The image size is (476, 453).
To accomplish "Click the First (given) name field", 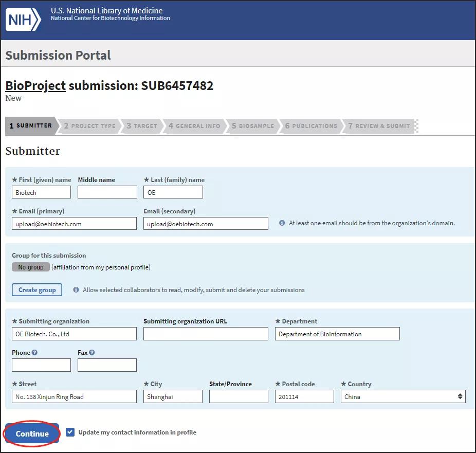I will point(41,192).
